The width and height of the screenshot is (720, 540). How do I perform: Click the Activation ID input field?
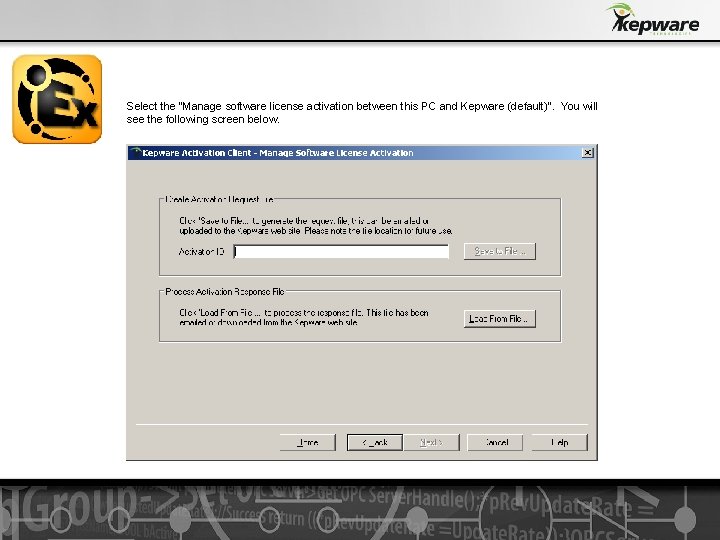click(341, 252)
